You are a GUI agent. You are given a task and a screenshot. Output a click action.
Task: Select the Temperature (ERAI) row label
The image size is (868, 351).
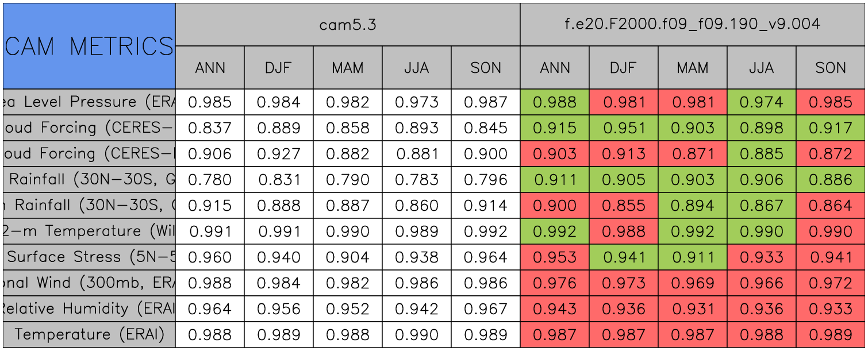click(89, 334)
